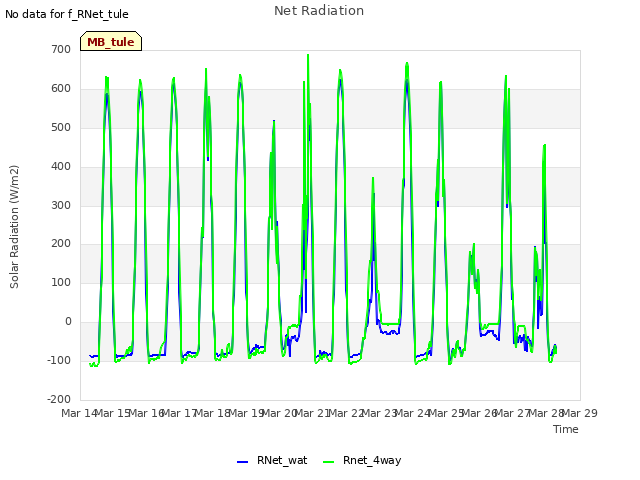Click the Mar 26 x-axis label

tap(480, 413)
